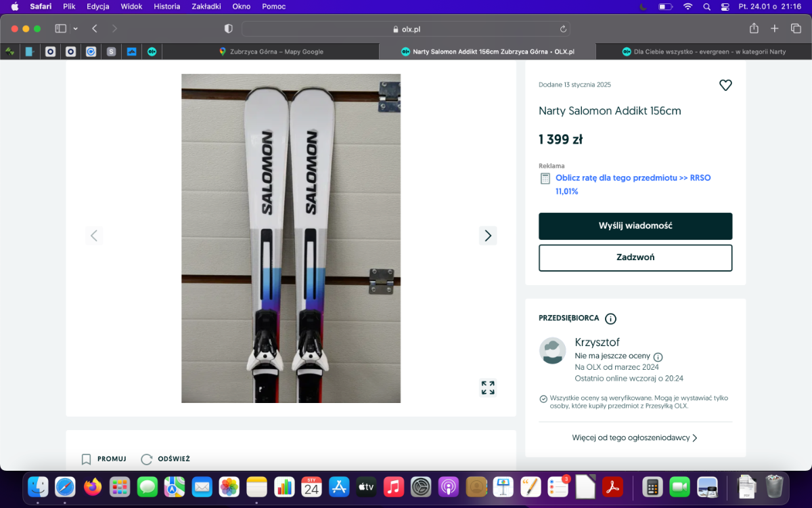Screen dimensions: 812x508
Task: Expand Więcej od tego ogłoszeniodawcy chevron
Action: [x=694, y=438]
